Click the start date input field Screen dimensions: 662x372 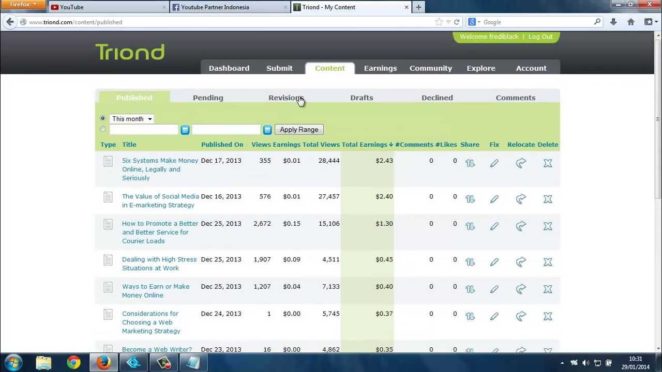click(144, 130)
